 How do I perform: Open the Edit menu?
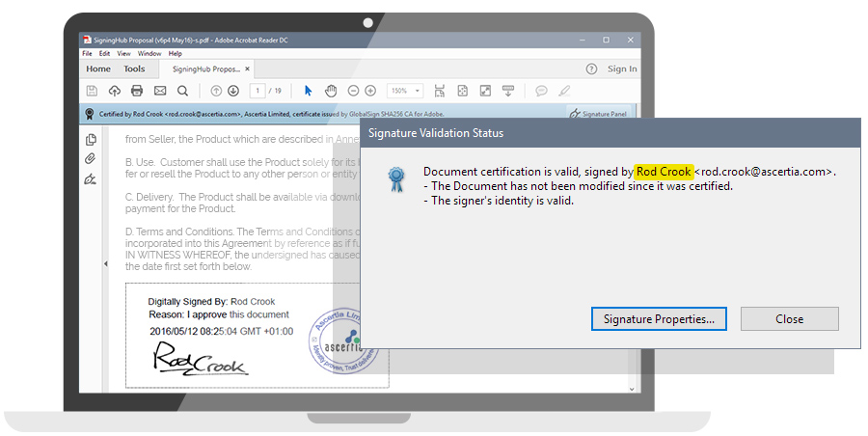pyautogui.click(x=104, y=54)
